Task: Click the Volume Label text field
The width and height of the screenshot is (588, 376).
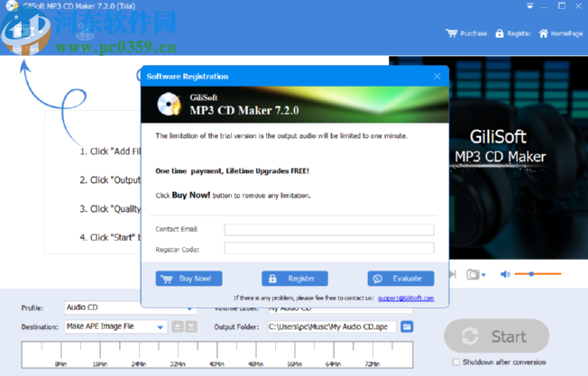Action: (340, 309)
